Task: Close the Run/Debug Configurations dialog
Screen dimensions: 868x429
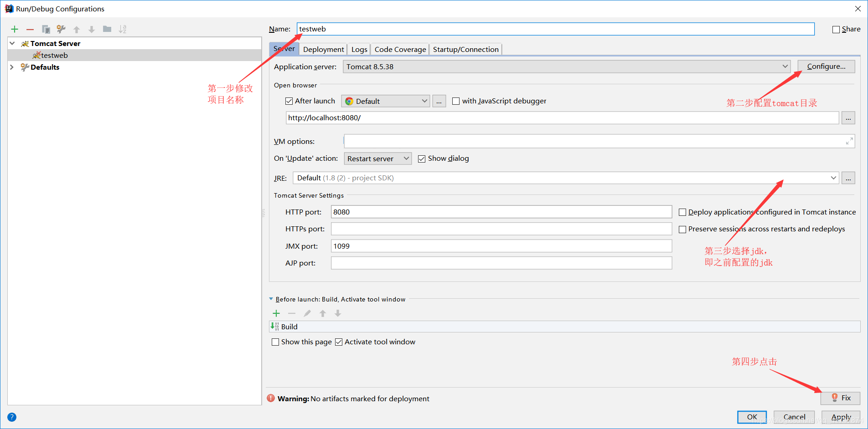Action: 858,9
